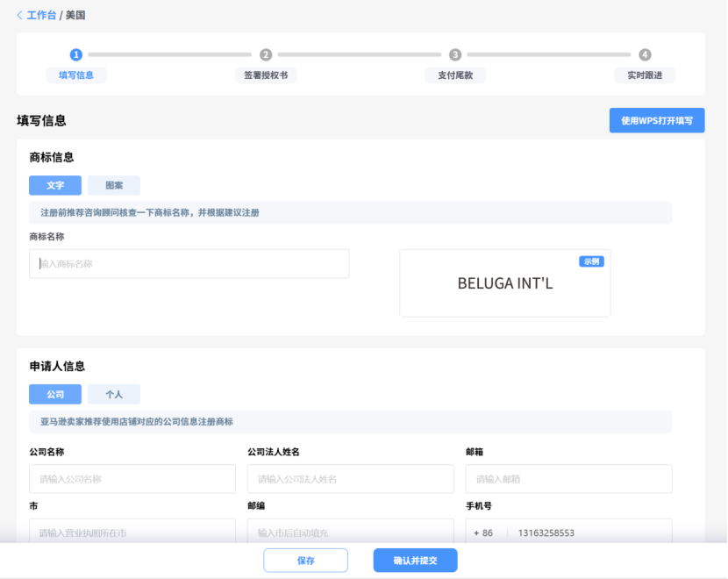Click the 申请人信息 heading
The height and width of the screenshot is (579, 728).
[x=57, y=367]
